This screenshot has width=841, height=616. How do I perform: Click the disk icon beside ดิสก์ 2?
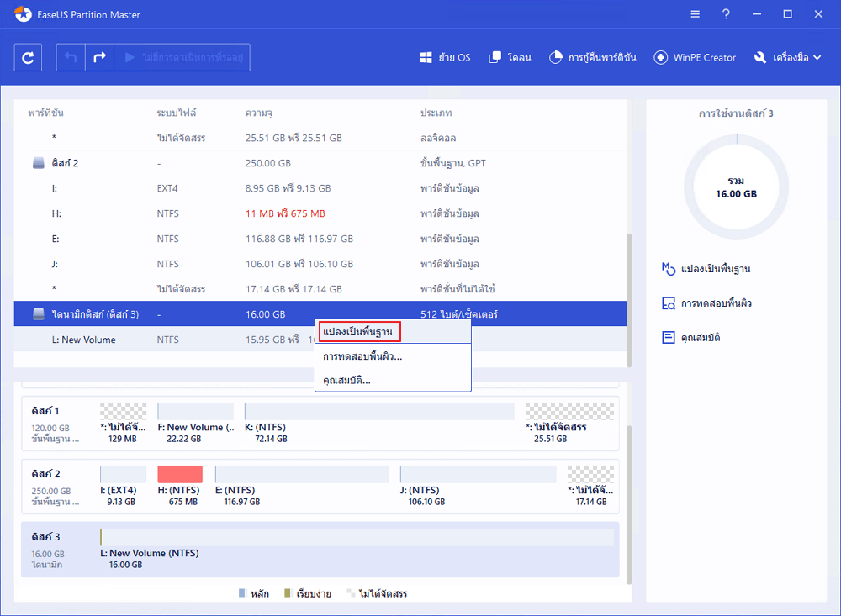[x=39, y=163]
